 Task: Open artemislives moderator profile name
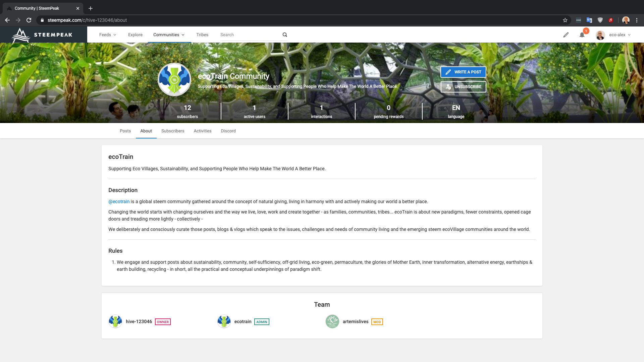356,321
